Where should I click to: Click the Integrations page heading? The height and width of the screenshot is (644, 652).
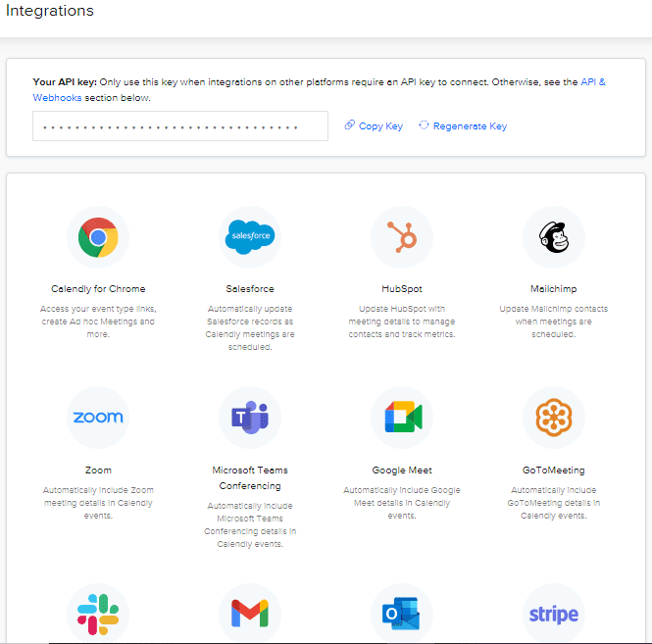pos(50,11)
